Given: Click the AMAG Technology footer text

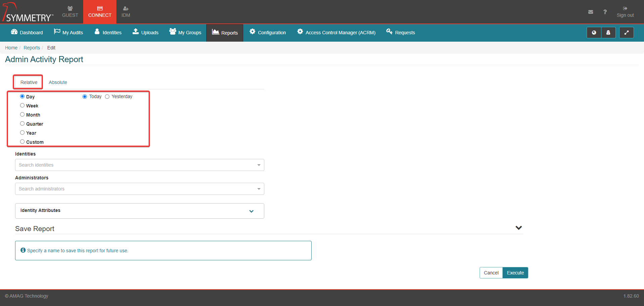Looking at the screenshot, I should pos(26,296).
